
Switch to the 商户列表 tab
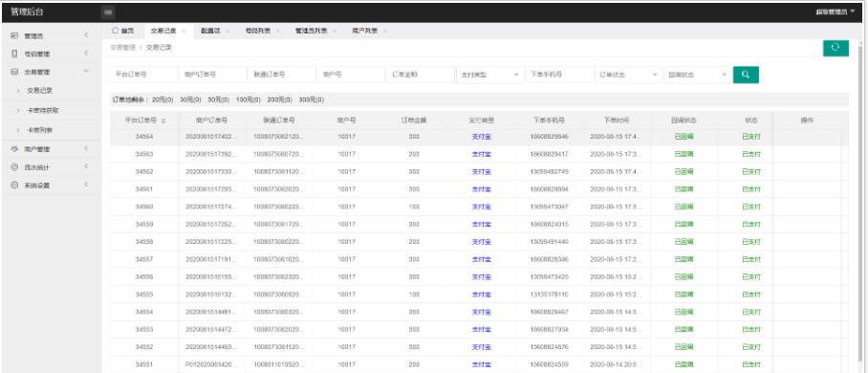pyautogui.click(x=365, y=31)
